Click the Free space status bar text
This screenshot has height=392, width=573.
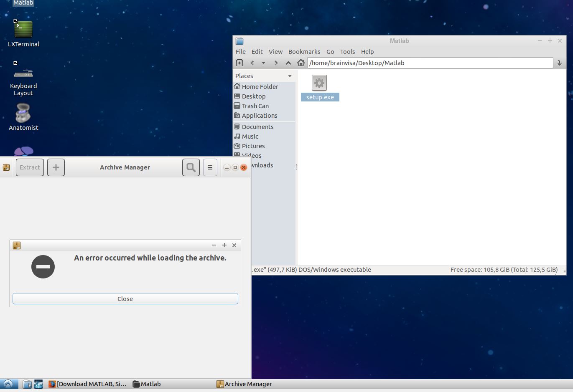pos(504,270)
